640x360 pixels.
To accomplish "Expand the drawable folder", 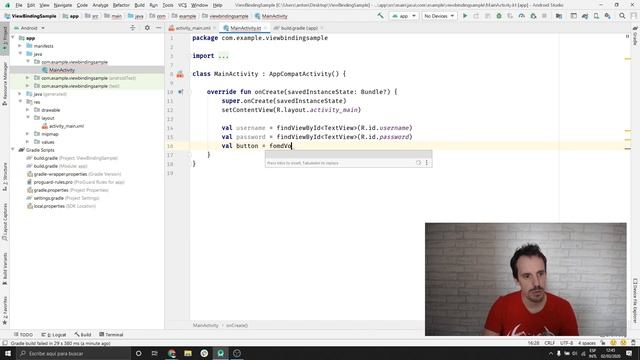I will [x=28, y=110].
